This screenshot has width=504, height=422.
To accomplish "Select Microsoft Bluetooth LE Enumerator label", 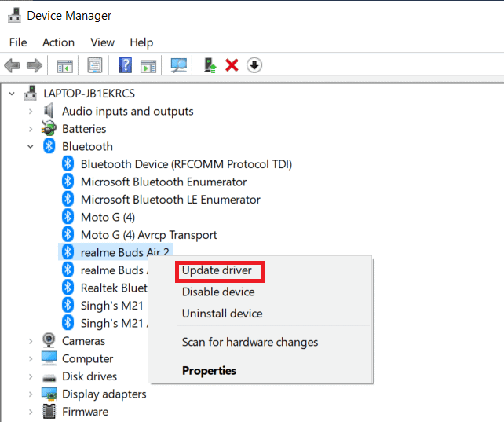I will point(170,200).
